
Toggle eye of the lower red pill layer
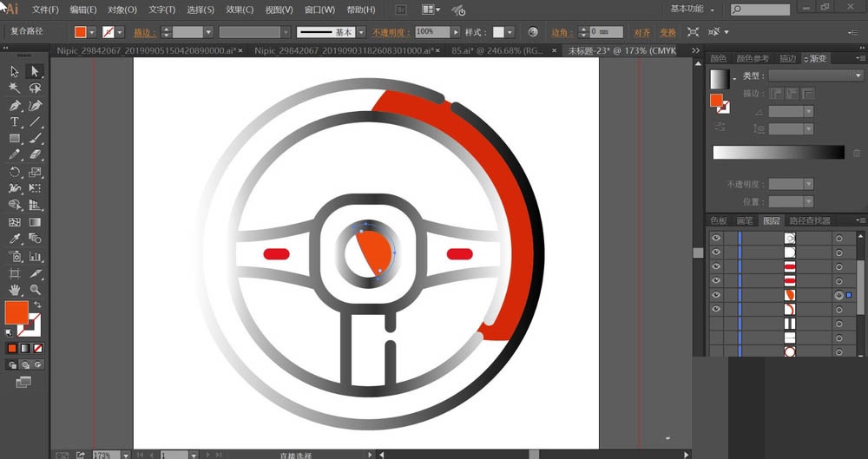716,281
